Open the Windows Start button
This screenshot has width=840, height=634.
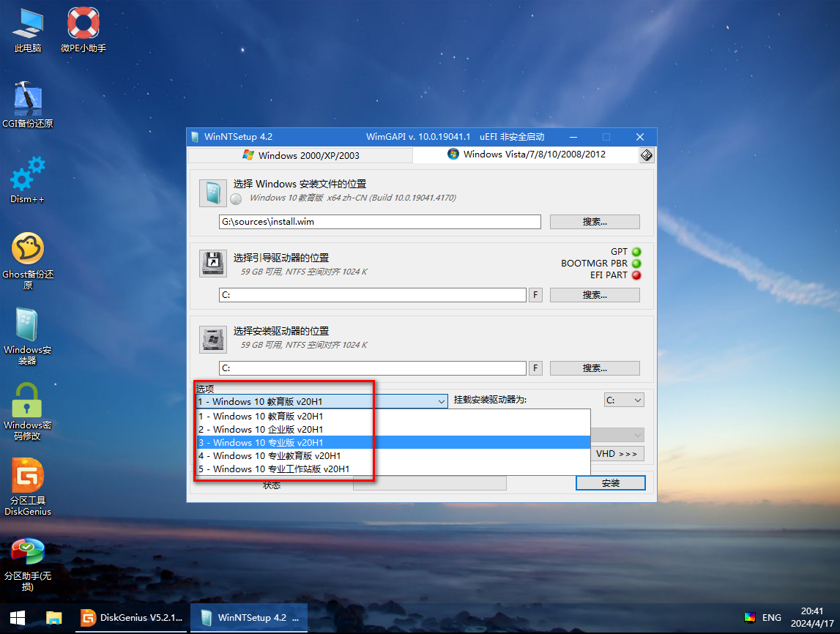click(x=17, y=618)
